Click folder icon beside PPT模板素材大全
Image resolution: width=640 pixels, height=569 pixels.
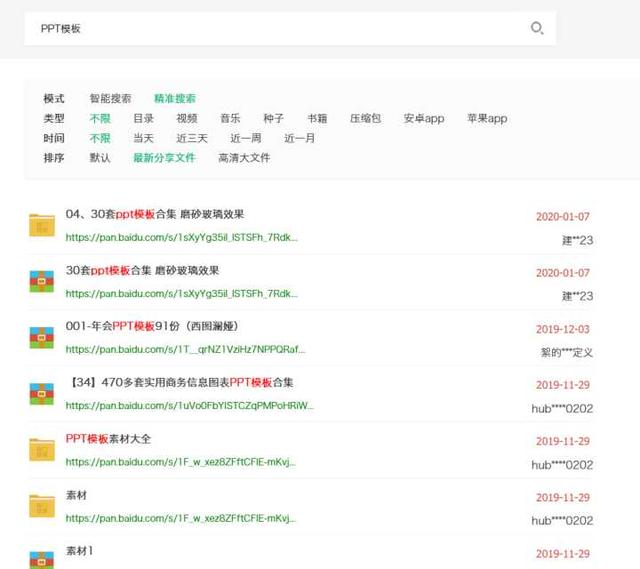[x=42, y=449]
